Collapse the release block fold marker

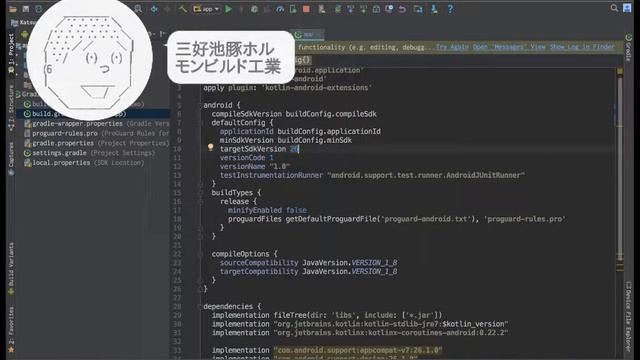click(x=201, y=201)
